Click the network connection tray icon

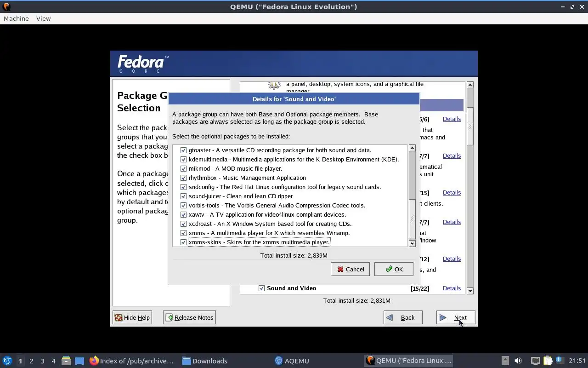pos(535,361)
